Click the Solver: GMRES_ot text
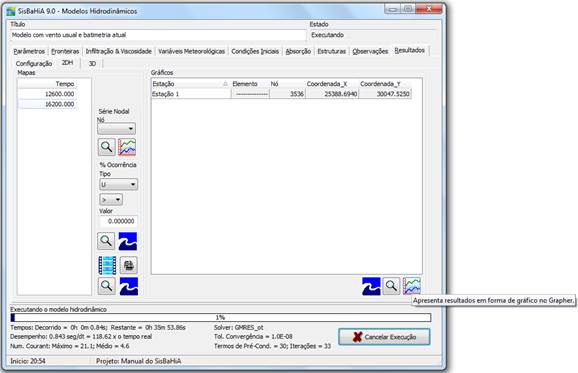This screenshot has width=578, height=373. 238,328
